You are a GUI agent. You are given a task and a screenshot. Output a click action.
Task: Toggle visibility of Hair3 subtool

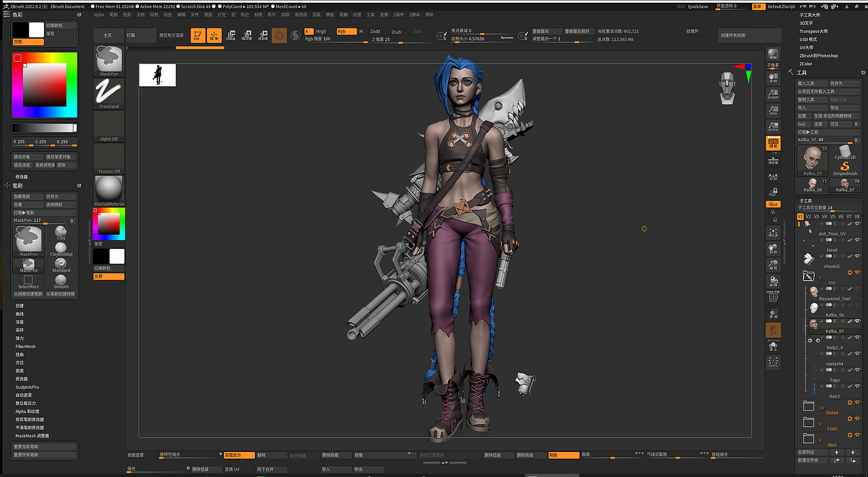[x=857, y=387]
